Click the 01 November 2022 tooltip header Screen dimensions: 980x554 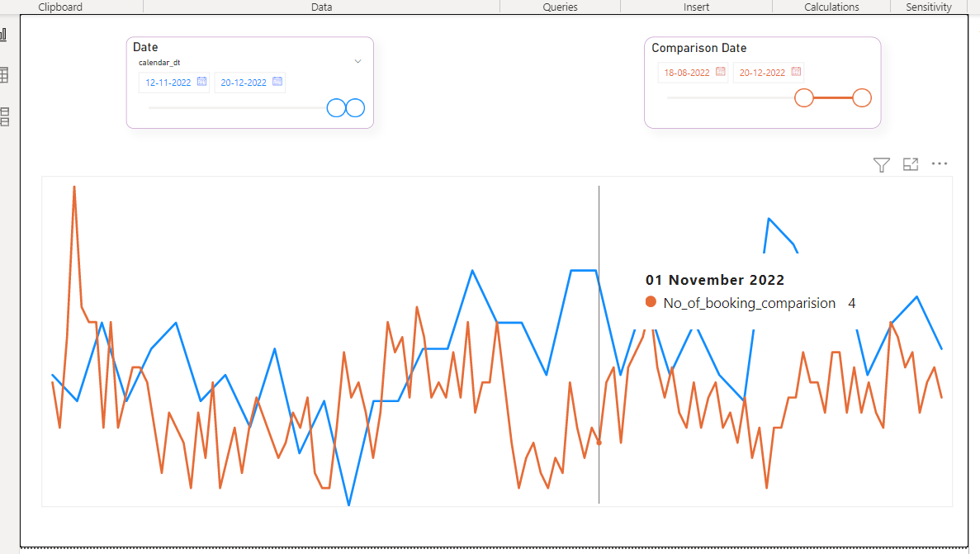click(x=715, y=280)
